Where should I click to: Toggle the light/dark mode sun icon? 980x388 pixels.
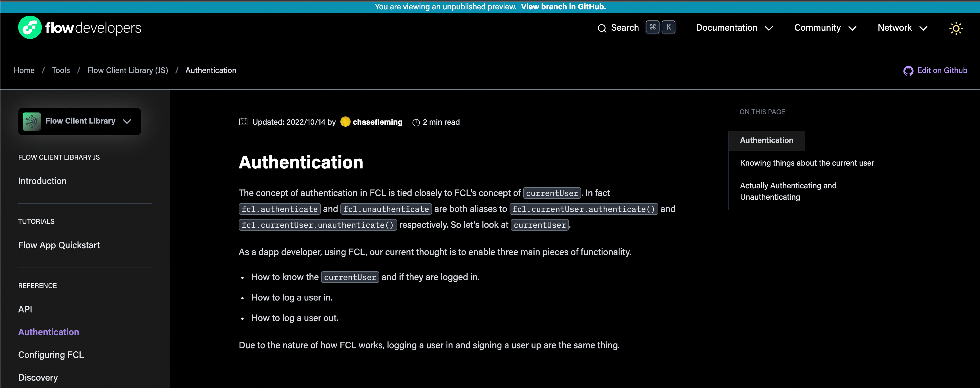(x=956, y=28)
